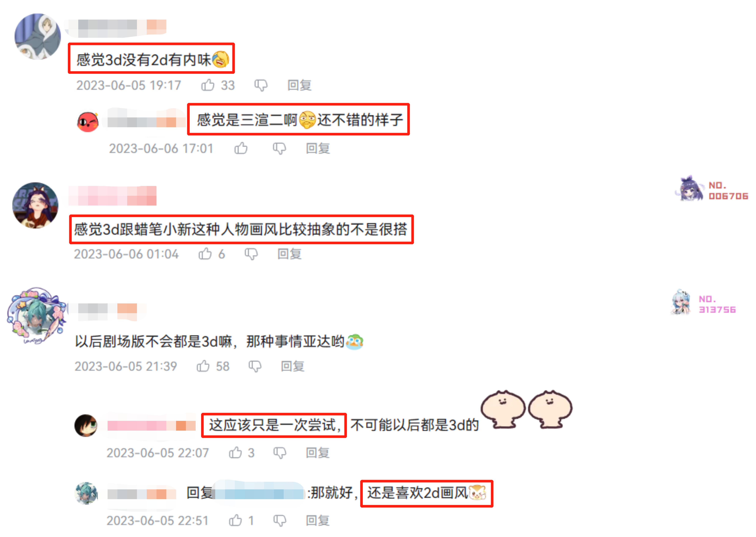
Task: Reply to the comment posted 2023-06-06 01:04
Action: (x=289, y=254)
